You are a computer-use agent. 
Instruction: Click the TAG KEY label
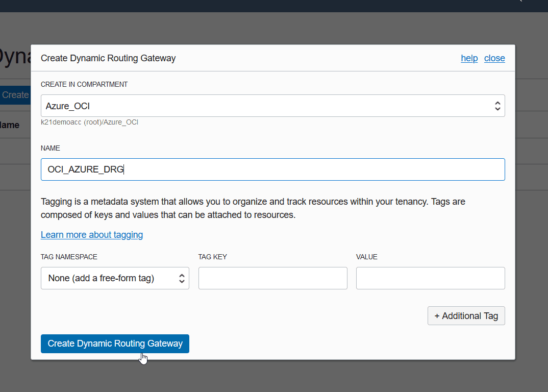213,257
